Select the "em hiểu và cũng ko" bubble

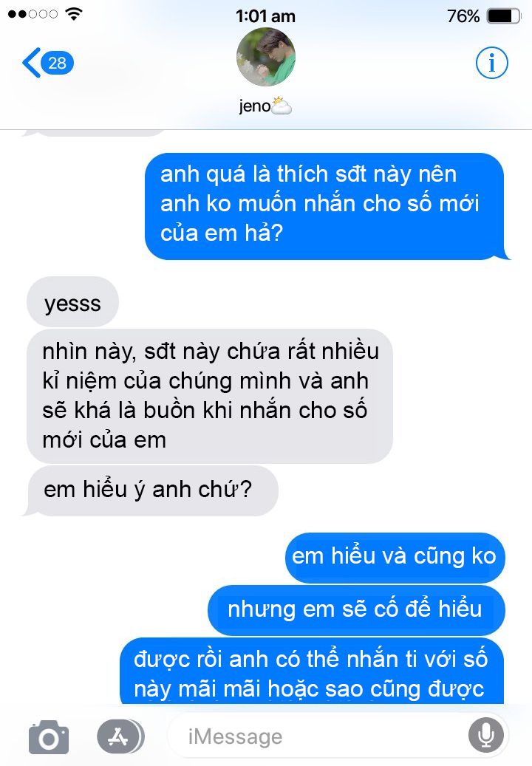[x=395, y=558]
